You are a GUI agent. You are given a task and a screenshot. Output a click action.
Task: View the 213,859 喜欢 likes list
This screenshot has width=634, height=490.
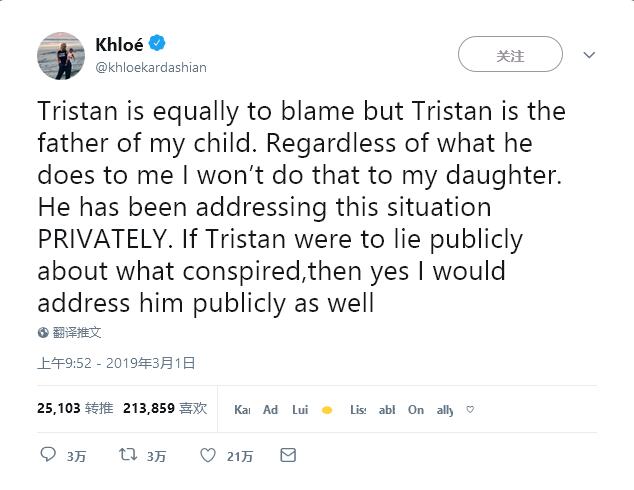pyautogui.click(x=165, y=408)
